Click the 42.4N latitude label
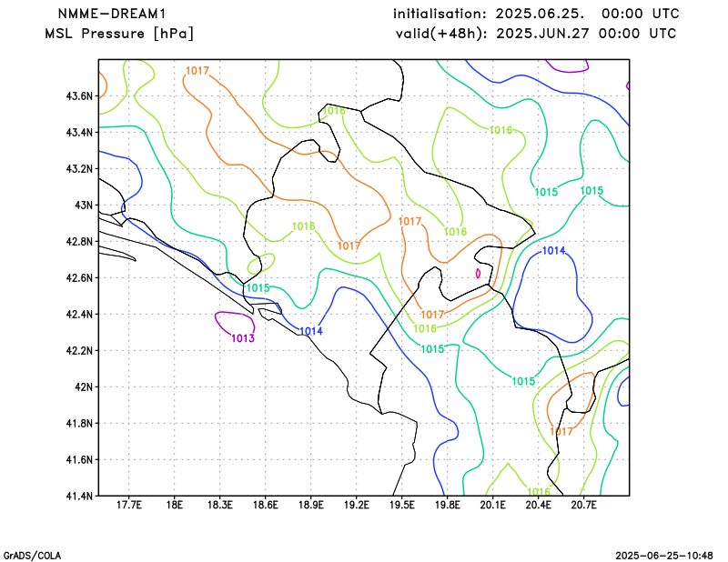 point(79,314)
